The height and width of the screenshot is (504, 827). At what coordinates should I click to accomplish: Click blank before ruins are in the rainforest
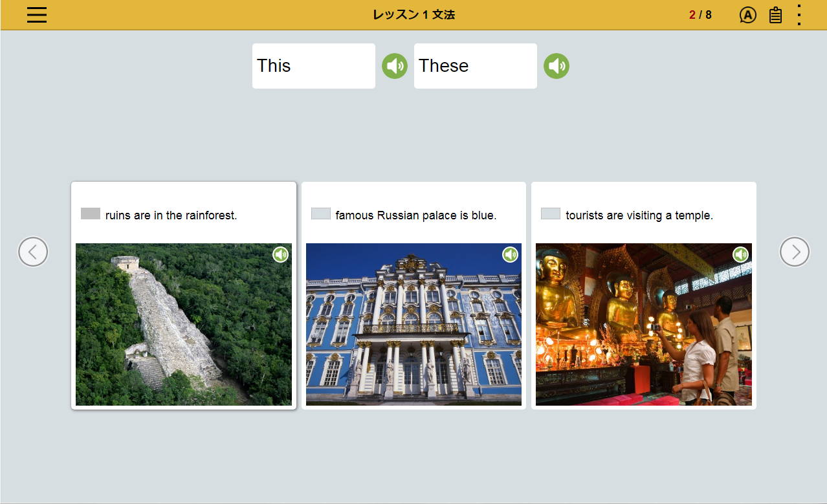pyautogui.click(x=91, y=214)
